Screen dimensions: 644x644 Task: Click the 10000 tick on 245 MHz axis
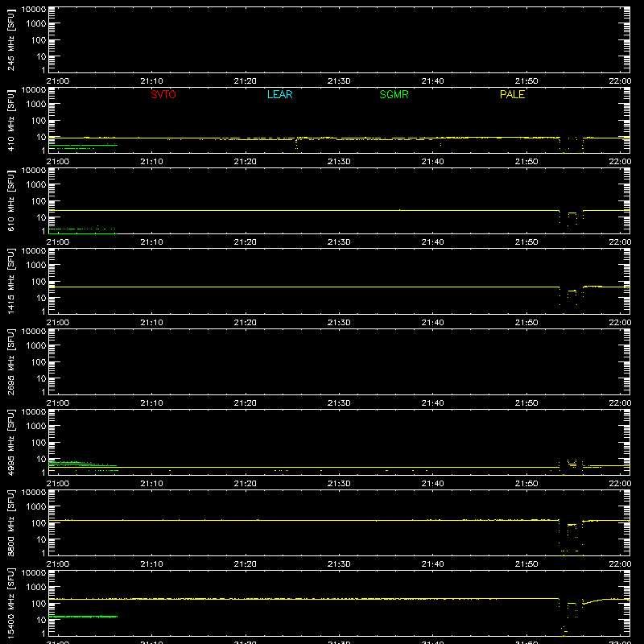[34, 10]
